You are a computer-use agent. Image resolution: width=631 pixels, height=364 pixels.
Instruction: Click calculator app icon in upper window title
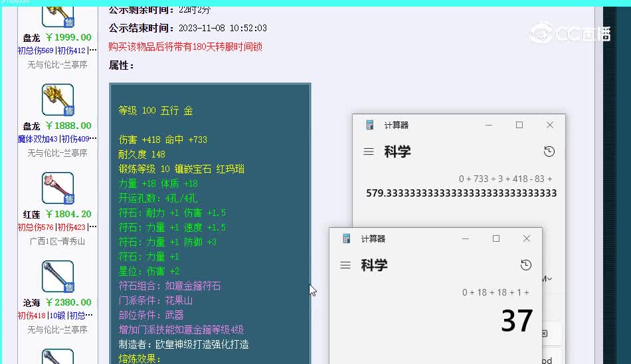[x=369, y=126]
